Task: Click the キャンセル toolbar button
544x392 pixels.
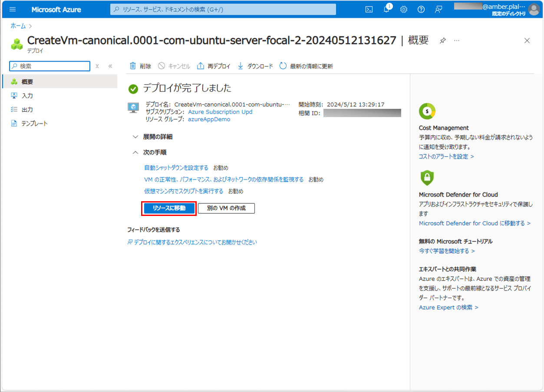Action: 174,66
